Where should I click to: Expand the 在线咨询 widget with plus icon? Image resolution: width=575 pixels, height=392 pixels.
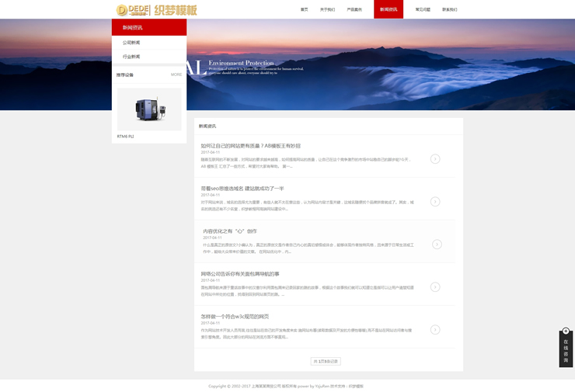pos(566,331)
